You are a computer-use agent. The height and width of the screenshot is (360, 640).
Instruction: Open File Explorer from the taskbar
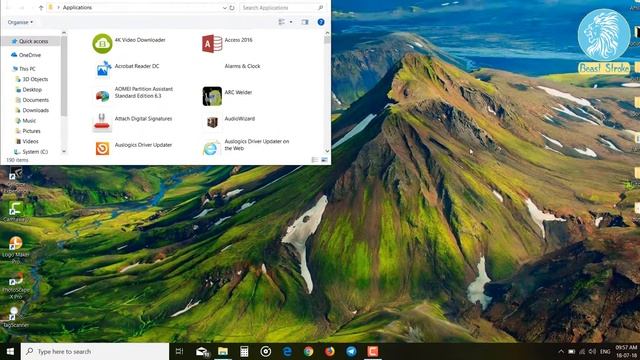point(223,351)
